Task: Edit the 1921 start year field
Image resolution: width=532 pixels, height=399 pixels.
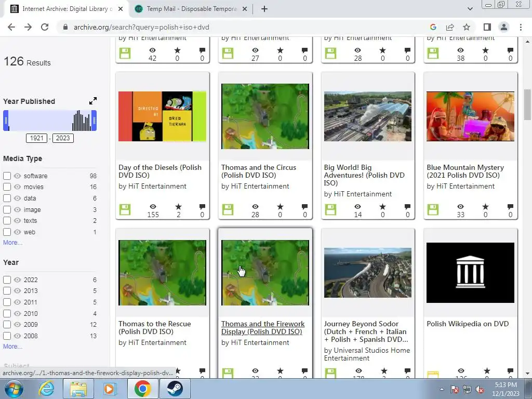Action: click(x=37, y=138)
